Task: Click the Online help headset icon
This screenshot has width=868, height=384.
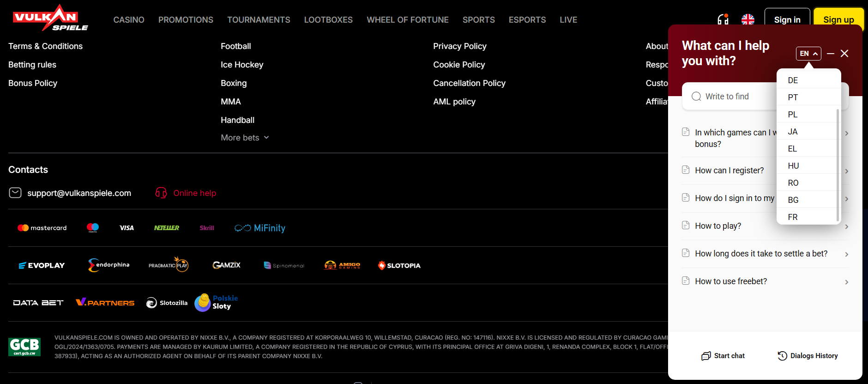Action: [161, 193]
